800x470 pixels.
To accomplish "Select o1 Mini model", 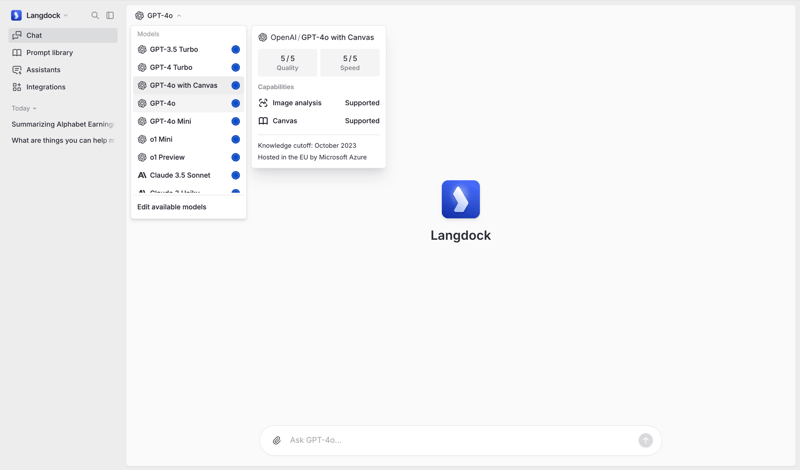I will [188, 139].
